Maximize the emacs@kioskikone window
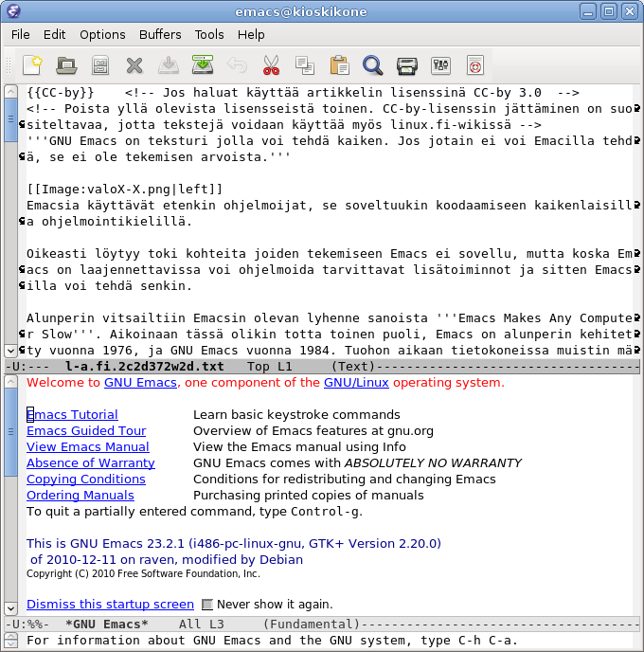The height and width of the screenshot is (652, 644). coord(609,11)
